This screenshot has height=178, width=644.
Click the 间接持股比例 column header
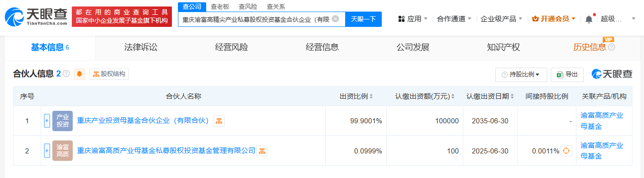(x=547, y=96)
